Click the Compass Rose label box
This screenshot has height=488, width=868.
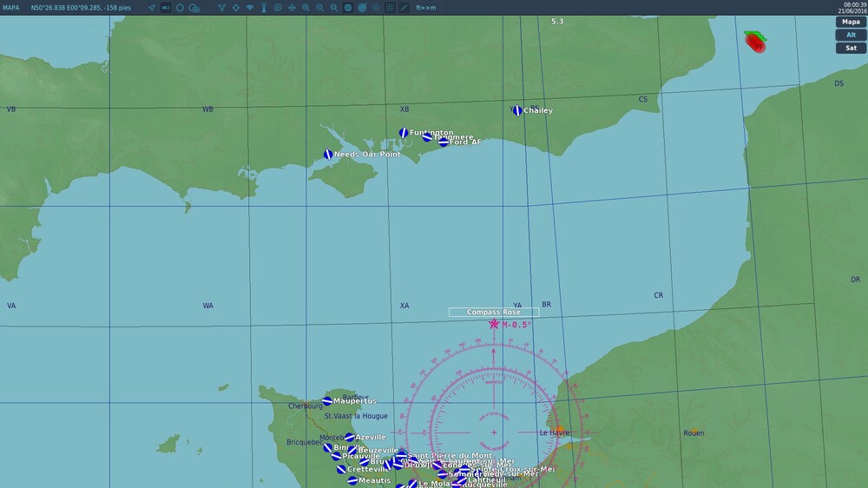(x=494, y=312)
